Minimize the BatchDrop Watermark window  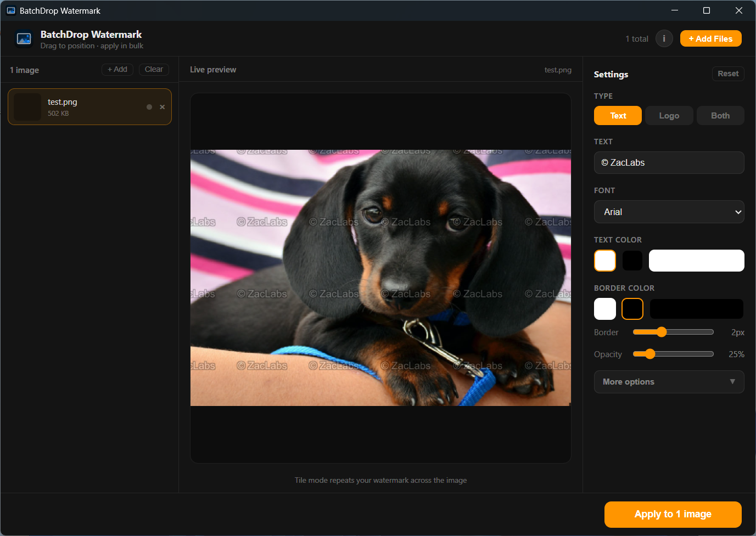tap(675, 10)
